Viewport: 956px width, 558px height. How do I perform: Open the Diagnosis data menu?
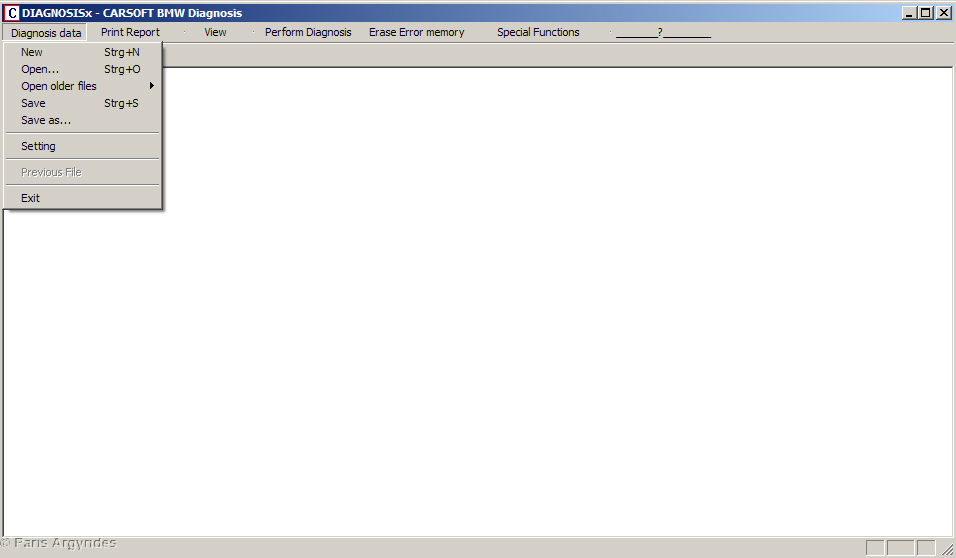(x=46, y=33)
